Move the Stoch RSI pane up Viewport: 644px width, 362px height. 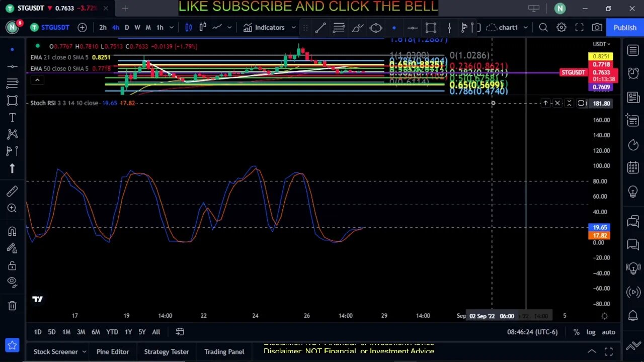(545, 103)
